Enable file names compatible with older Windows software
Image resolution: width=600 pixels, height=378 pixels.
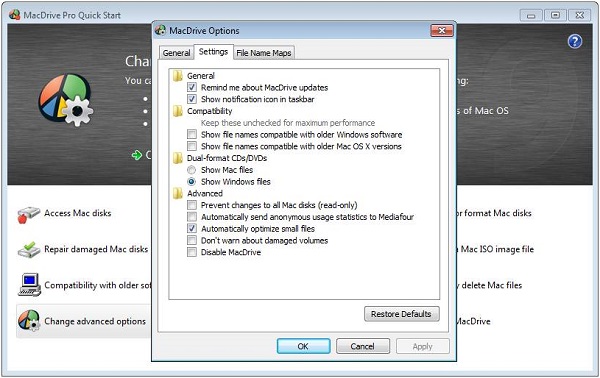click(192, 134)
